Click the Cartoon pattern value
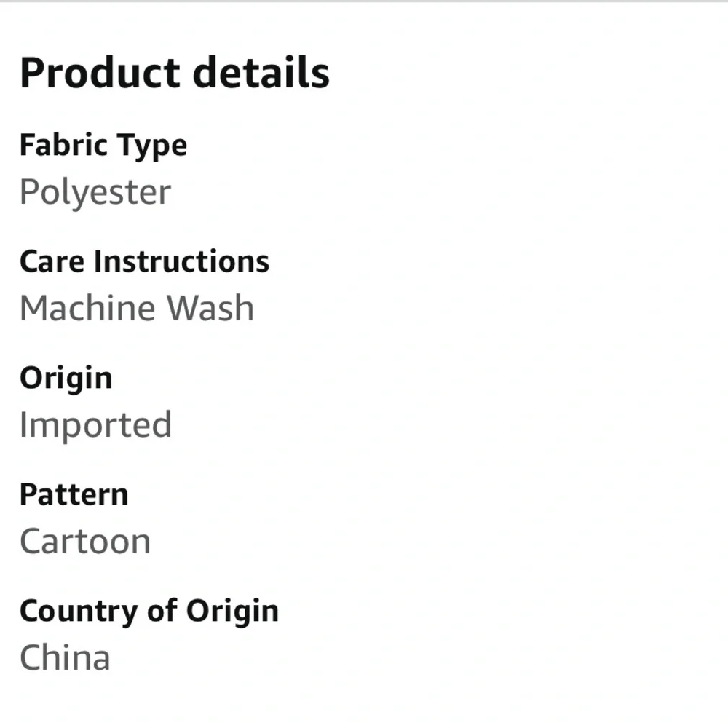 (x=85, y=542)
